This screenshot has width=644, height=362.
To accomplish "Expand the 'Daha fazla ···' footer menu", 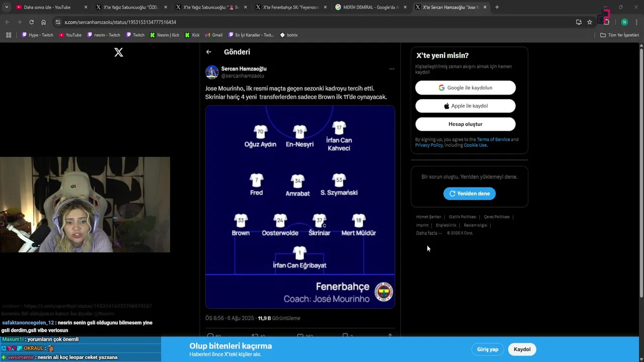I will pos(429,233).
